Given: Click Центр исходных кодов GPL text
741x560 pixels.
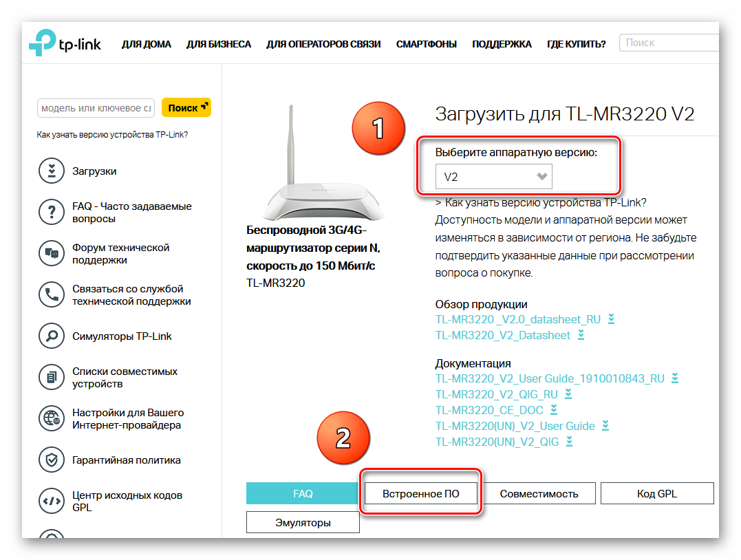Looking at the screenshot, I should pos(127,501).
